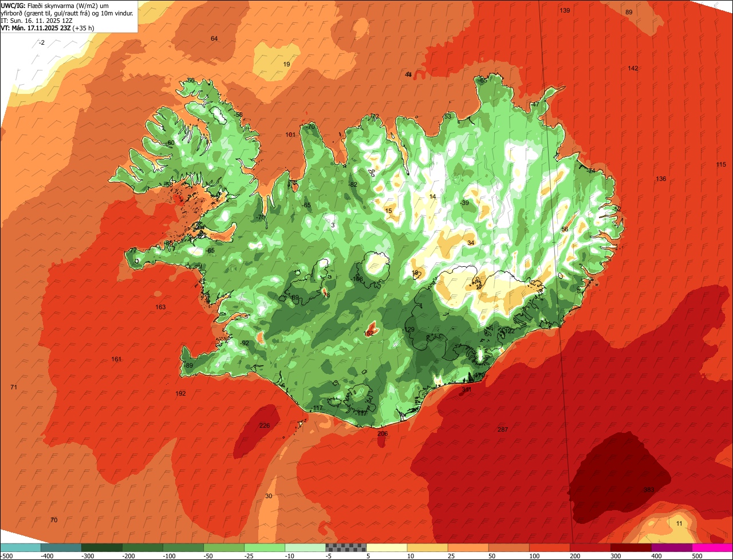Click the map value '381' in the dark red area
Image resolution: width=733 pixels, height=560 pixels.
(x=649, y=490)
